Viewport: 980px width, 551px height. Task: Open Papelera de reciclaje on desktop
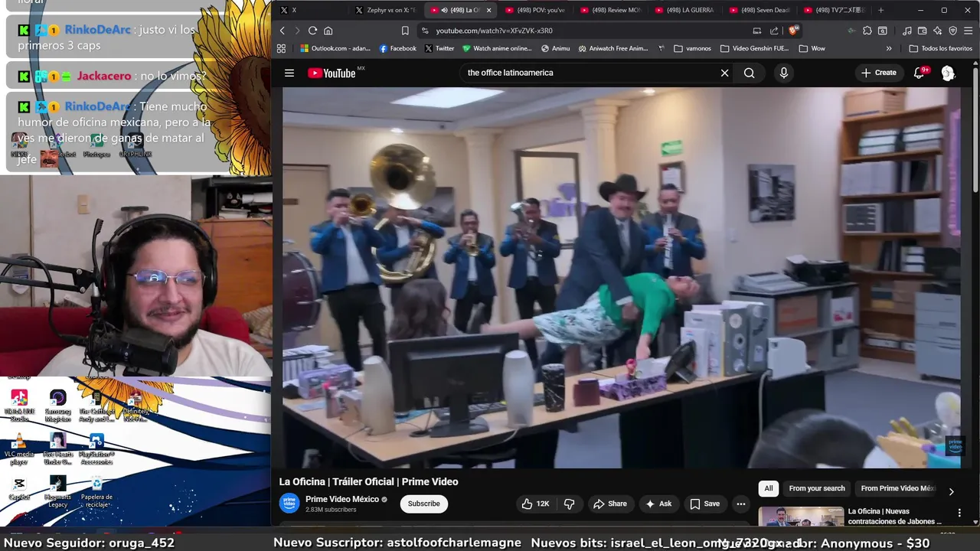[96, 492]
